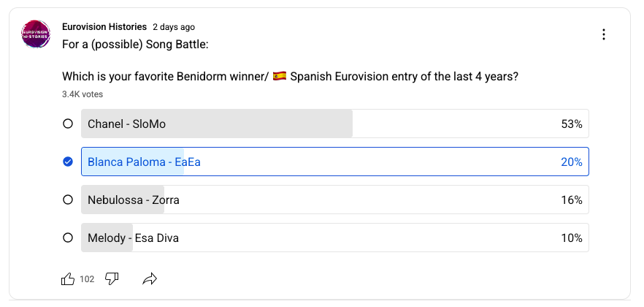This screenshot has width=644, height=307.
Task: Open the Eurovision Histories channel name link
Action: 104,26
